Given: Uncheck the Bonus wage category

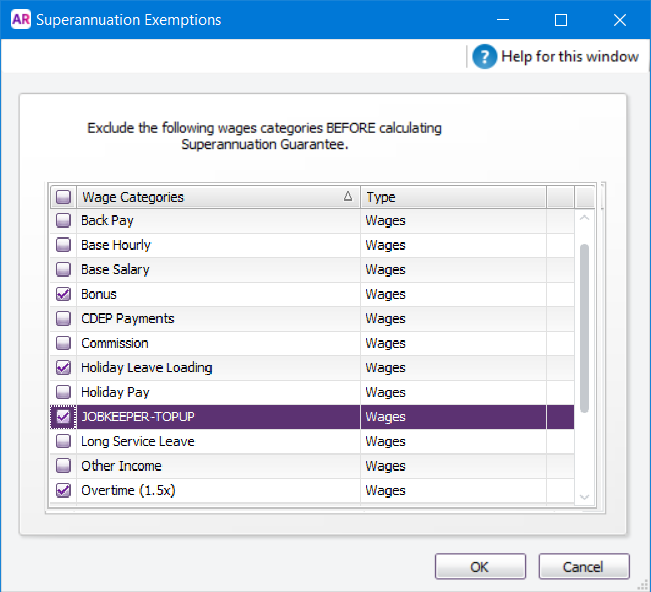Looking at the screenshot, I should click(x=63, y=294).
